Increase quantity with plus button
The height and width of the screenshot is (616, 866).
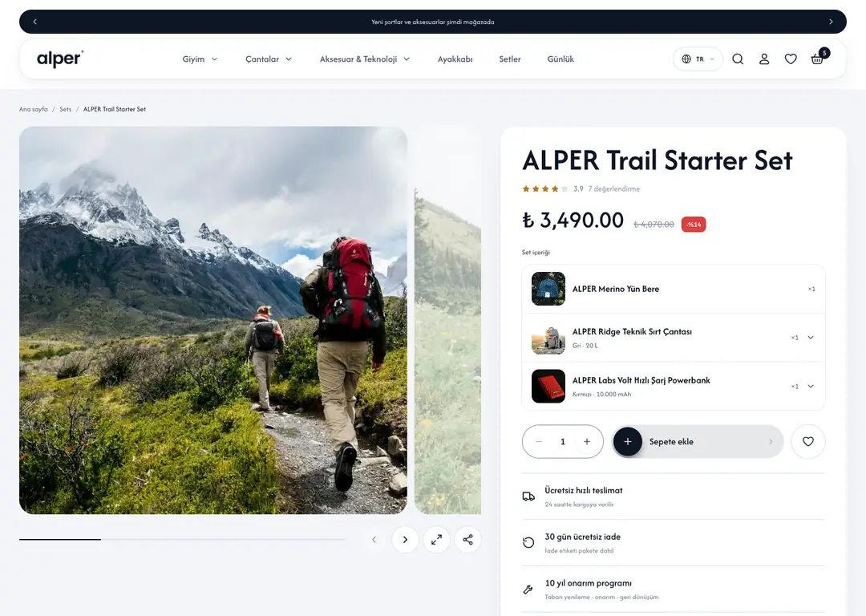[586, 441]
